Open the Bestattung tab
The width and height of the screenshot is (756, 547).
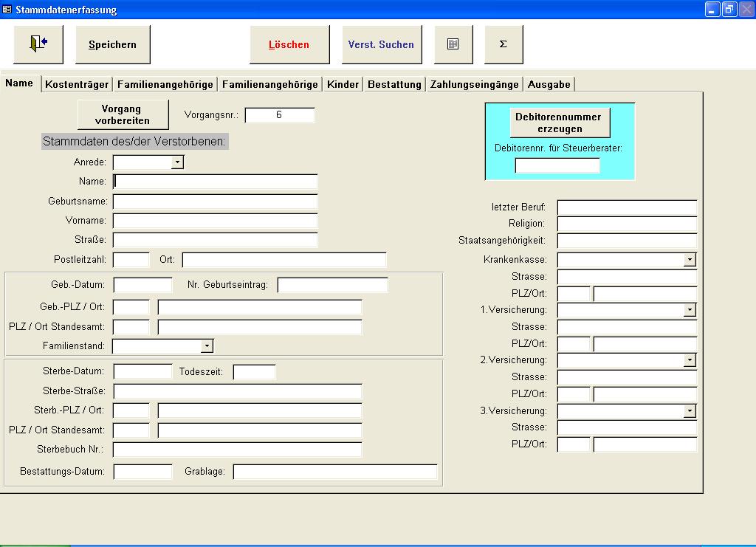tap(394, 84)
